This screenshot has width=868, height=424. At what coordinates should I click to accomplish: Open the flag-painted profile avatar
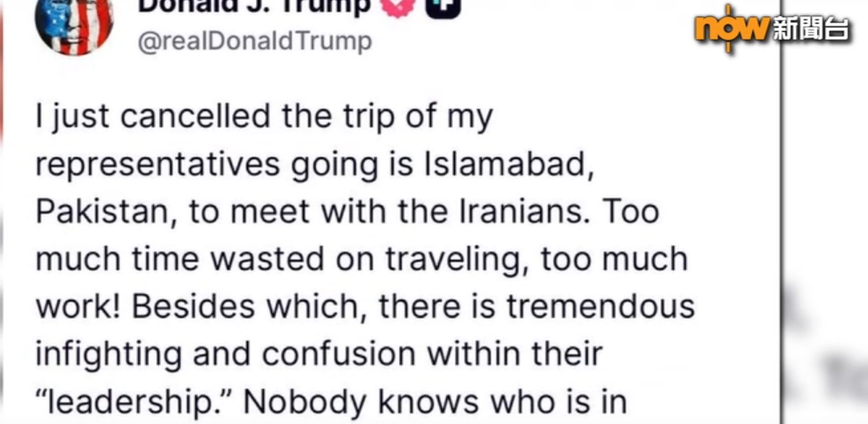[x=75, y=25]
